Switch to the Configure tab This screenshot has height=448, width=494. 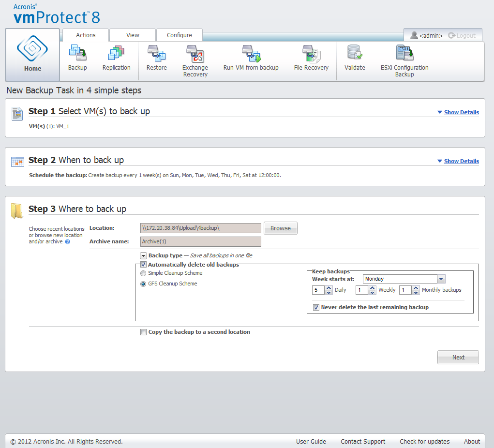[x=180, y=35]
